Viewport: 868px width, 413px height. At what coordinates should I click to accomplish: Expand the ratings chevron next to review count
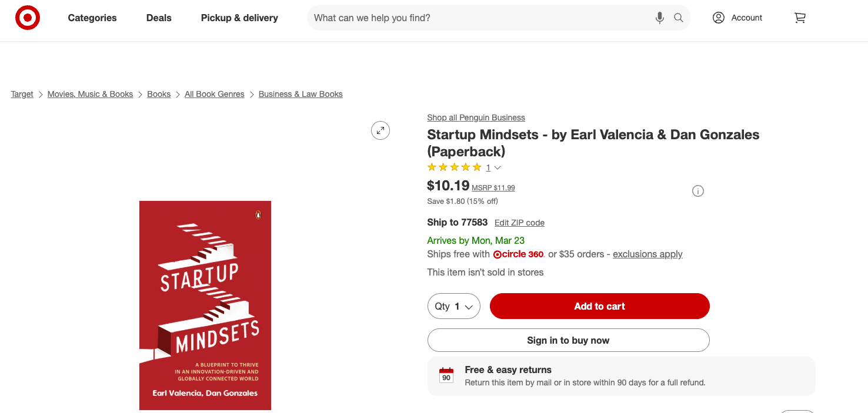pyautogui.click(x=498, y=168)
